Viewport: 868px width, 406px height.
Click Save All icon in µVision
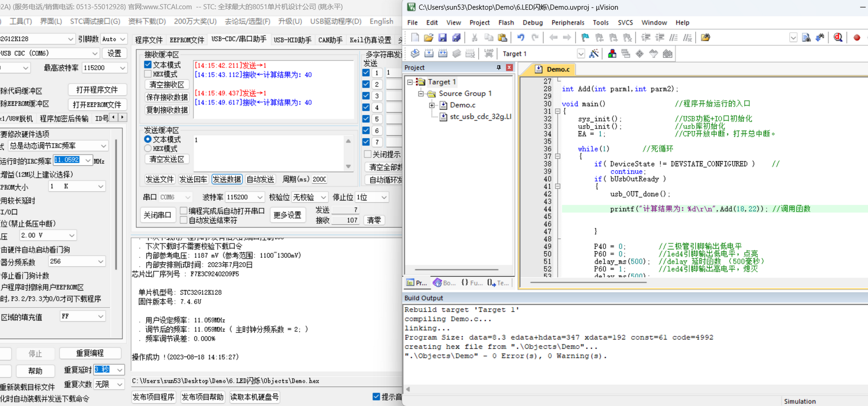pyautogui.click(x=456, y=37)
